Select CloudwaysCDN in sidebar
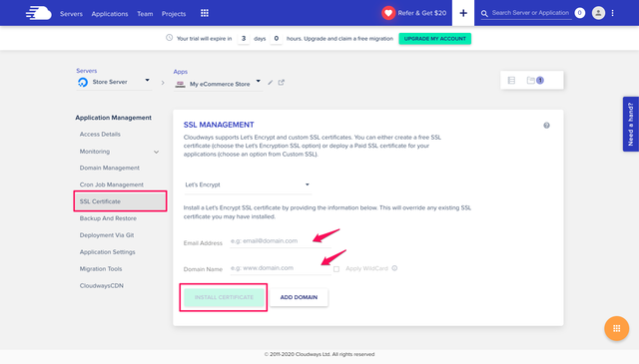Screen dimensions: 639x364 102,286
